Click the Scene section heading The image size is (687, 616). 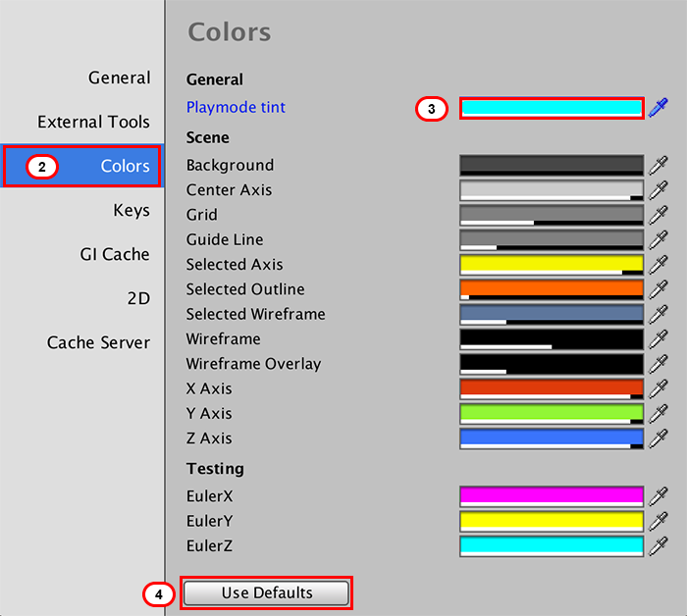click(208, 138)
